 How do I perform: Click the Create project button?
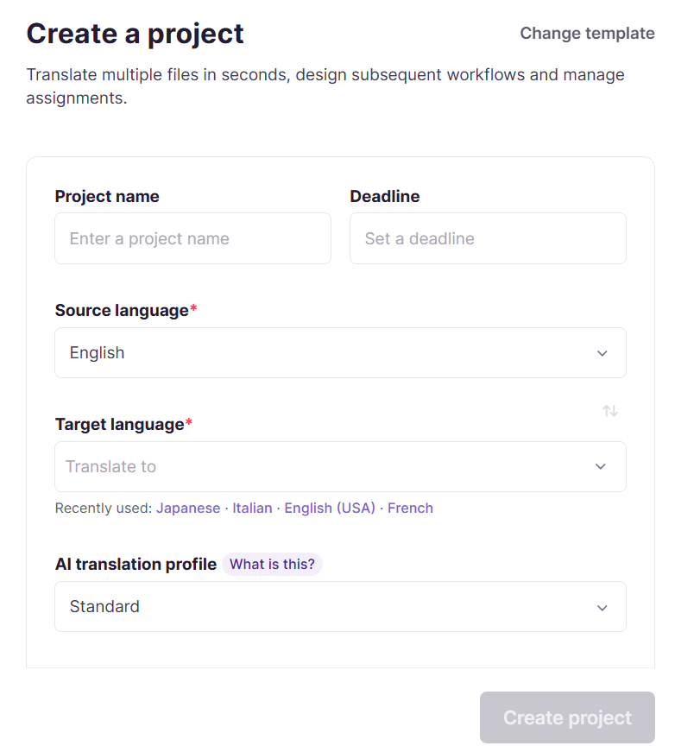pos(567,717)
